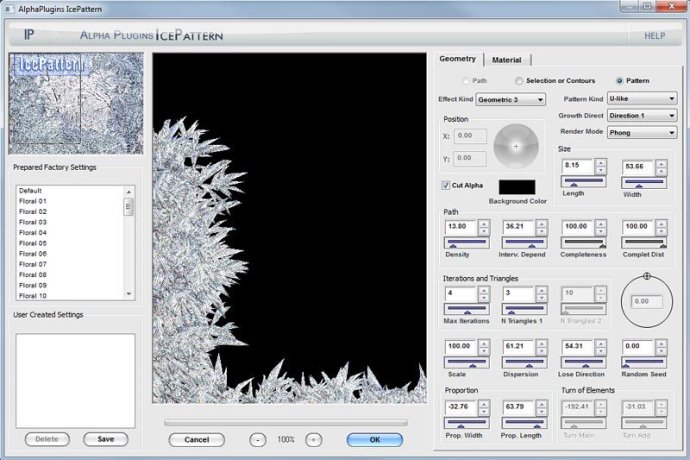690x460 pixels.
Task: Zoom out with the minus button
Action: pyautogui.click(x=258, y=440)
